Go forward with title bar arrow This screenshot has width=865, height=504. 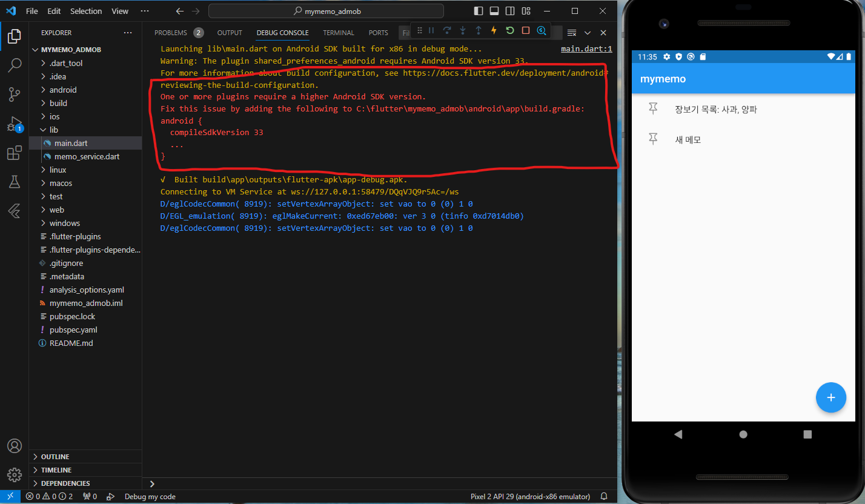coord(196,11)
